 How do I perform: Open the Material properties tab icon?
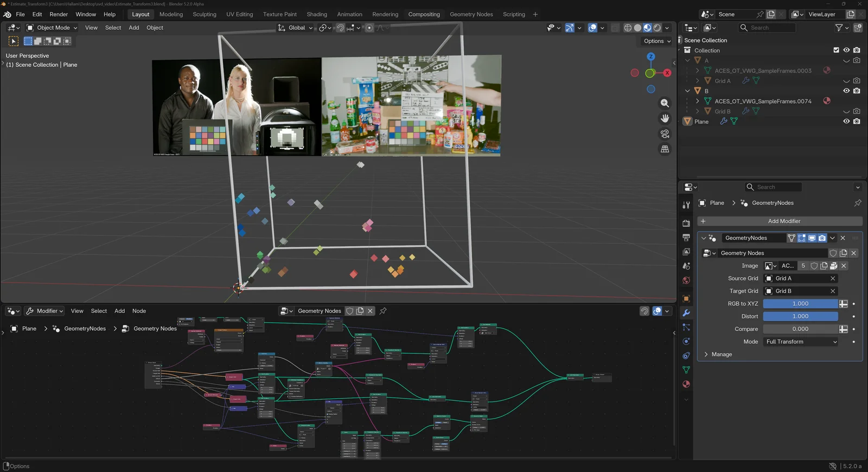pyautogui.click(x=686, y=384)
